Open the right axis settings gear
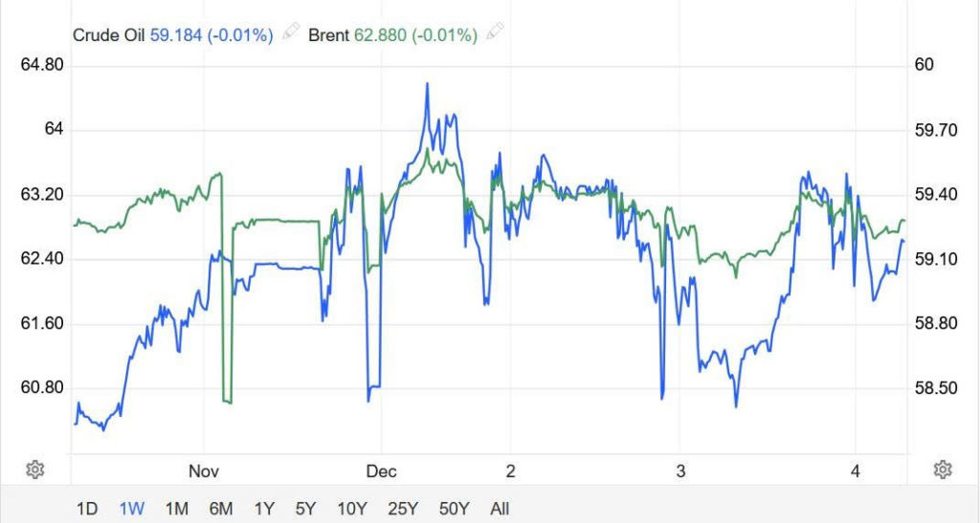The width and height of the screenshot is (980, 523). (x=943, y=469)
